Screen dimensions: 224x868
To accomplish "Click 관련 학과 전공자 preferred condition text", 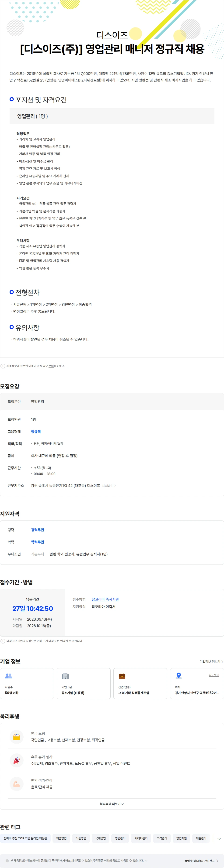I will [x=79, y=554].
